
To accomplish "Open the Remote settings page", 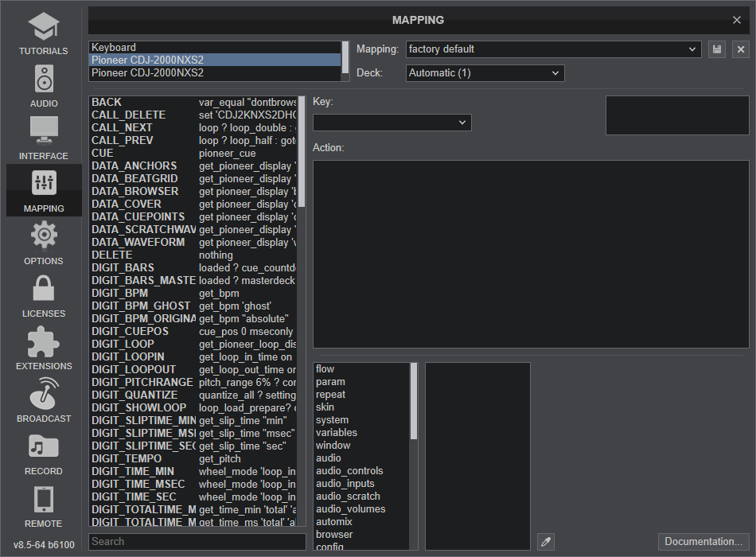I will (44, 506).
